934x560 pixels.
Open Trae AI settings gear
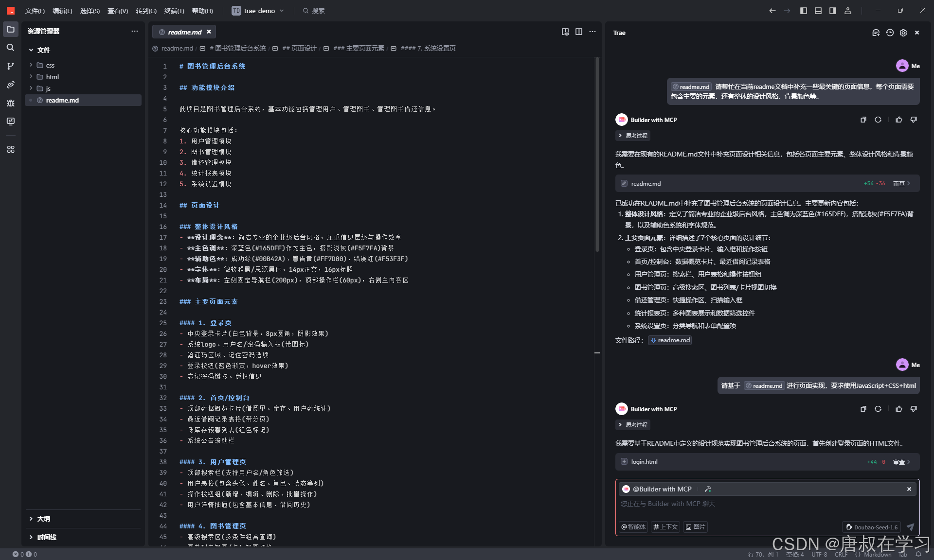coord(903,33)
